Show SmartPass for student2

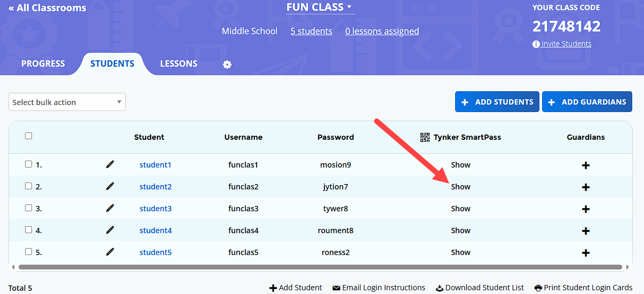pos(460,187)
